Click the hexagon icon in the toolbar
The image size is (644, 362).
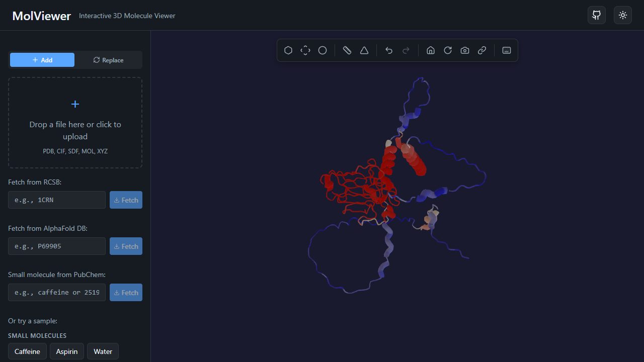288,50
